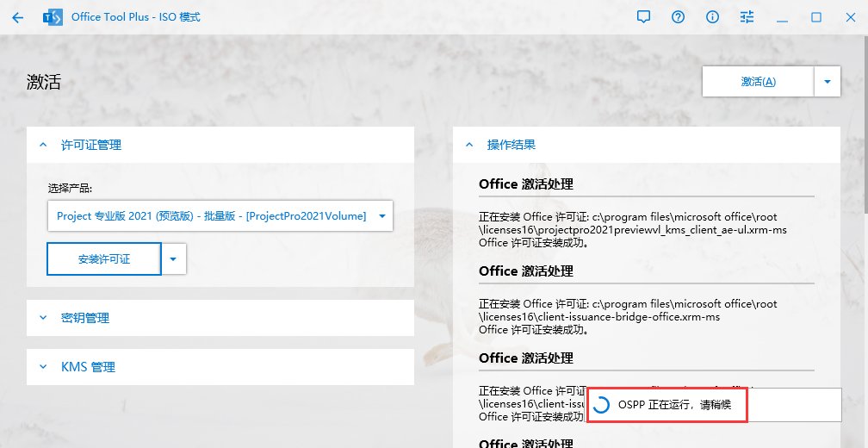
Task: Collapse the 许可证管理 section
Action: [x=220, y=145]
